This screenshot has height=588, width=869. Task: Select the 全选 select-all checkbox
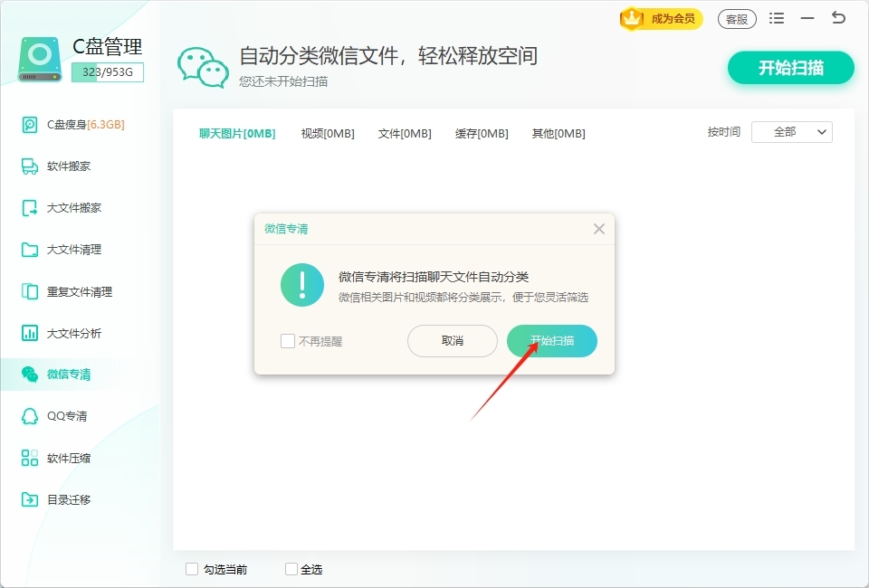coord(291,569)
